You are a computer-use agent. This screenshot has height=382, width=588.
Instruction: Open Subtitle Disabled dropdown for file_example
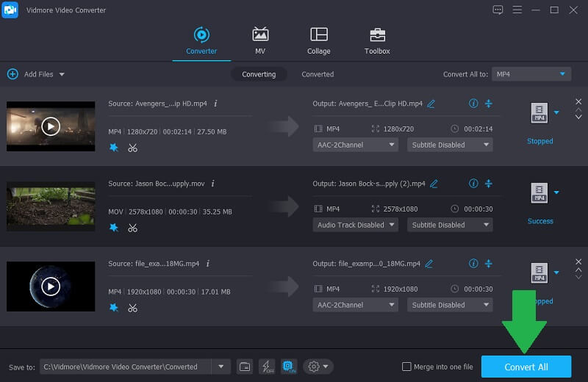(x=450, y=305)
